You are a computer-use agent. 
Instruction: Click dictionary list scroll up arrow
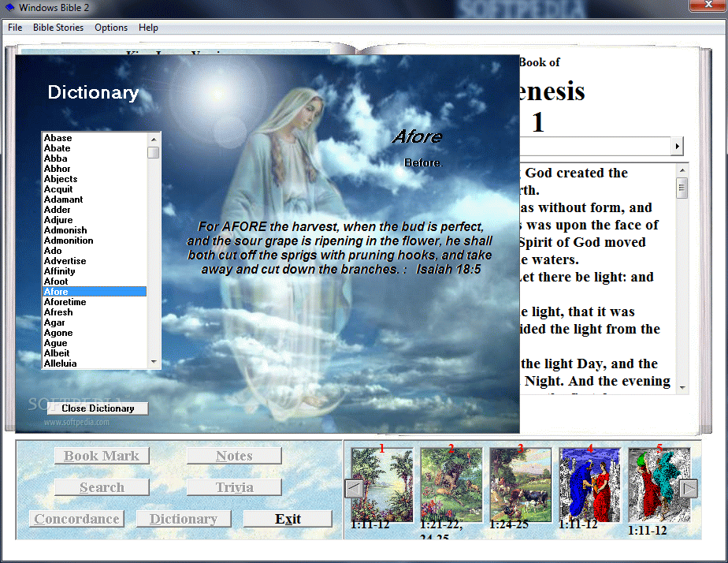point(154,139)
